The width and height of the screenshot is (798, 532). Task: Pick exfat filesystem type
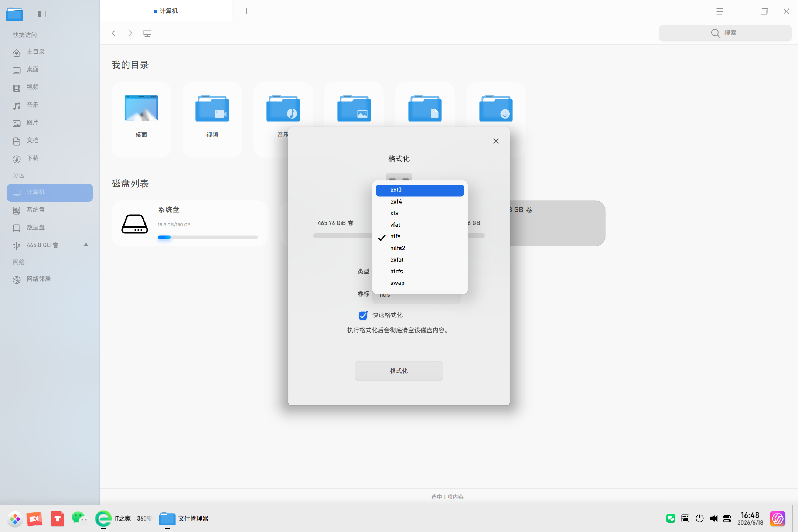tap(420, 260)
